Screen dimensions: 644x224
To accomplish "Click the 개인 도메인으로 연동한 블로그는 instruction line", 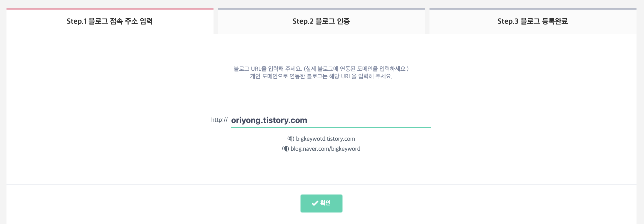I will coord(321,76).
